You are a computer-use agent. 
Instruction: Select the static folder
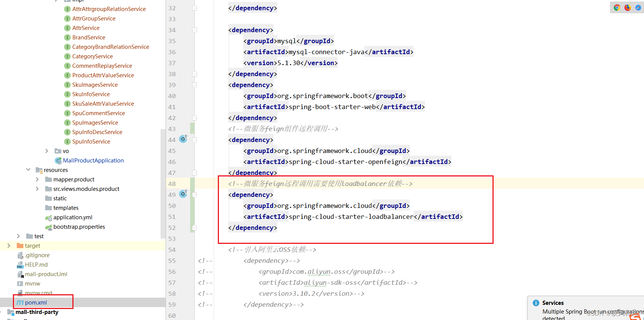pyautogui.click(x=60, y=198)
